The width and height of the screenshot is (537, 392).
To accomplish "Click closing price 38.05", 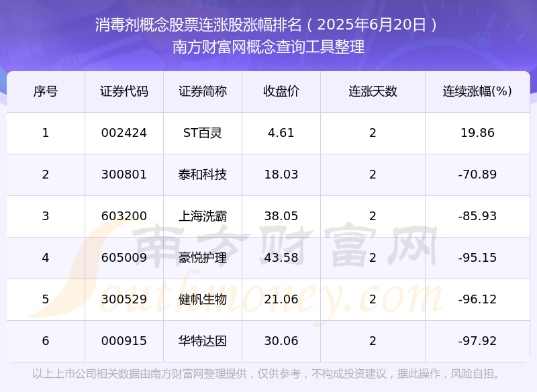I will 281,216.
